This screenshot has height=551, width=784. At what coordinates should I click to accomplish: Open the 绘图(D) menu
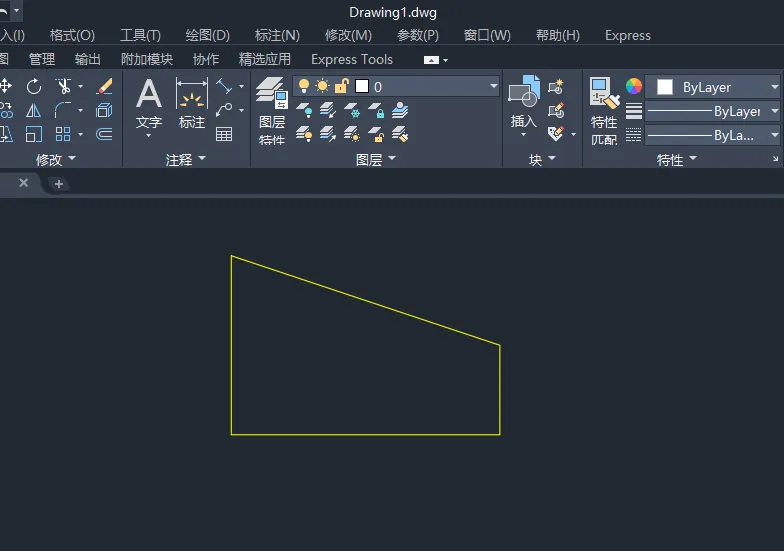click(208, 36)
